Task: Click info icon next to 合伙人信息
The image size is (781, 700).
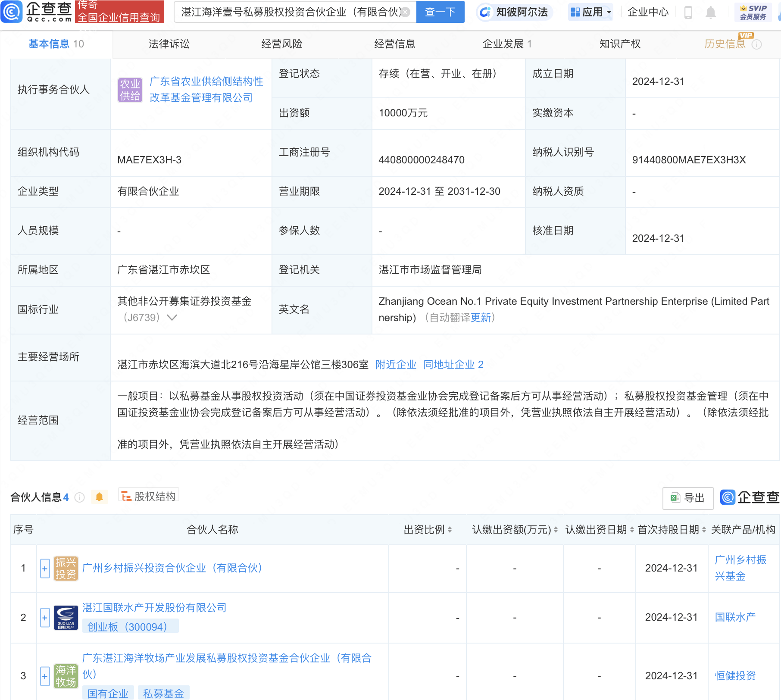Action: (79, 497)
